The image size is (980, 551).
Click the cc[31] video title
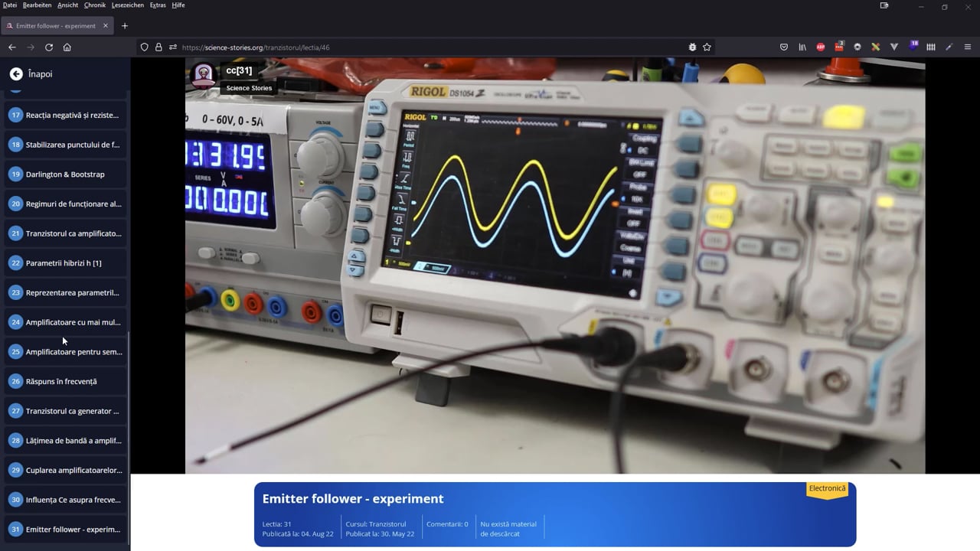pos(239,70)
